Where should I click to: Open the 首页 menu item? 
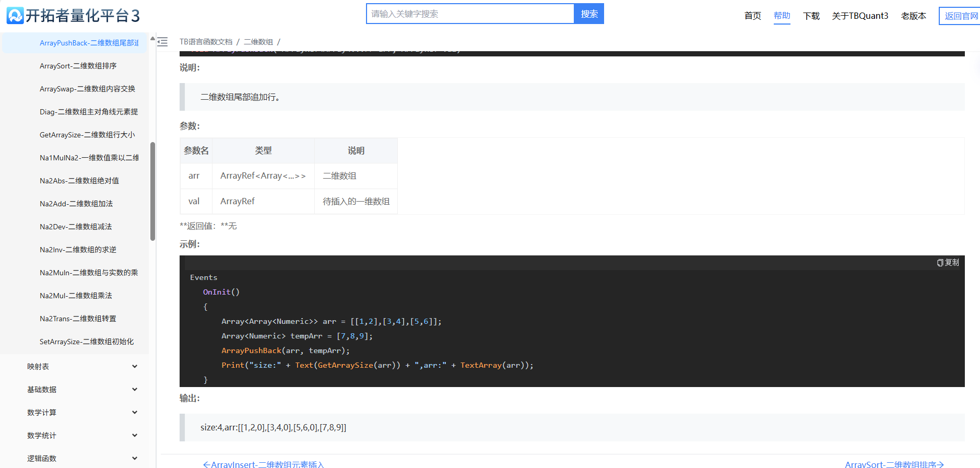752,16
